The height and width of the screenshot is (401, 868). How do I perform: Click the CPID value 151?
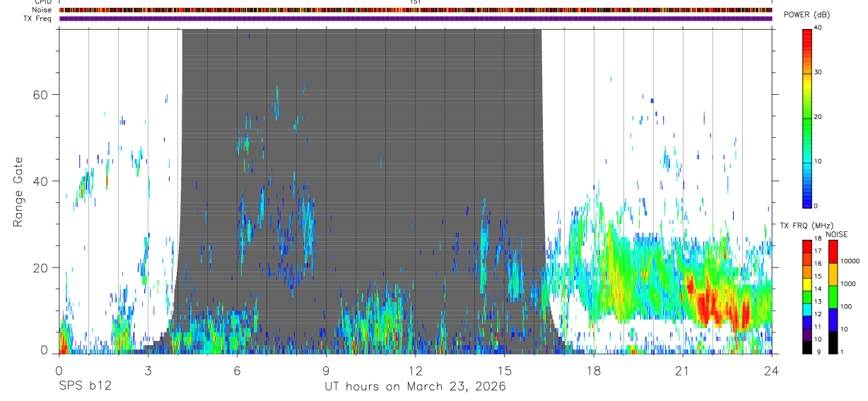pyautogui.click(x=416, y=2)
